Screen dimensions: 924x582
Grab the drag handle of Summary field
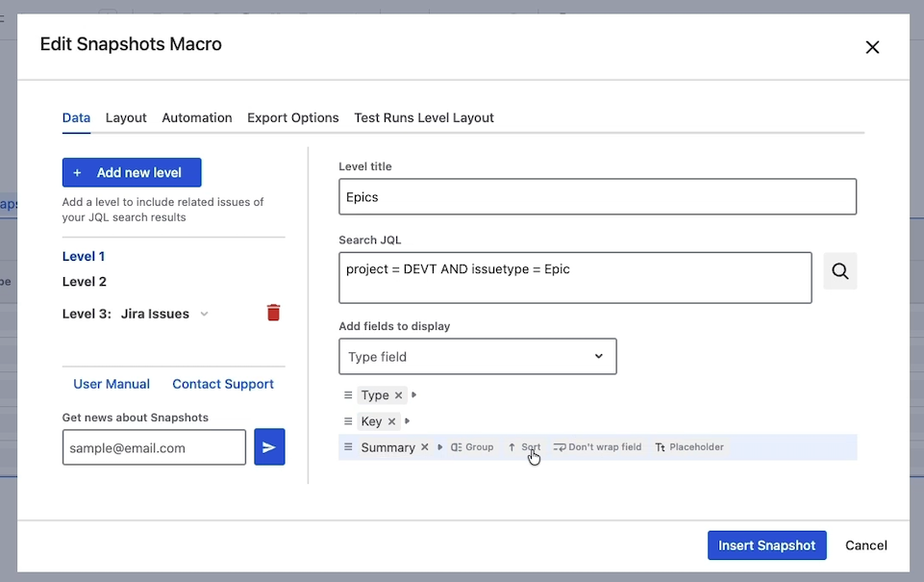point(348,447)
